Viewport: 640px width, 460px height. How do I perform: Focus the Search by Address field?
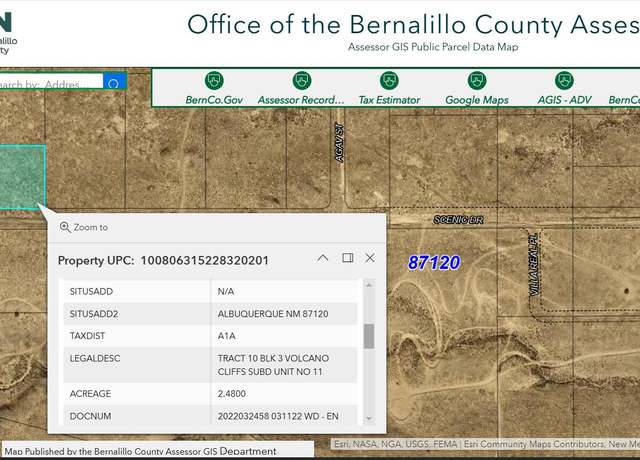(x=51, y=81)
